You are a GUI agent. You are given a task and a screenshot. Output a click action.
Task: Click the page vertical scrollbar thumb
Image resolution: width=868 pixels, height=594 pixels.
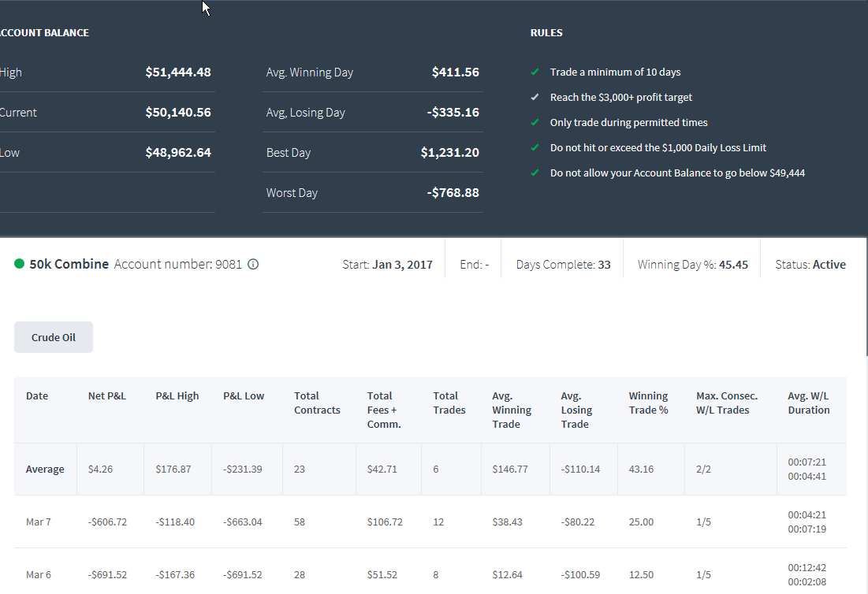tap(866, 297)
